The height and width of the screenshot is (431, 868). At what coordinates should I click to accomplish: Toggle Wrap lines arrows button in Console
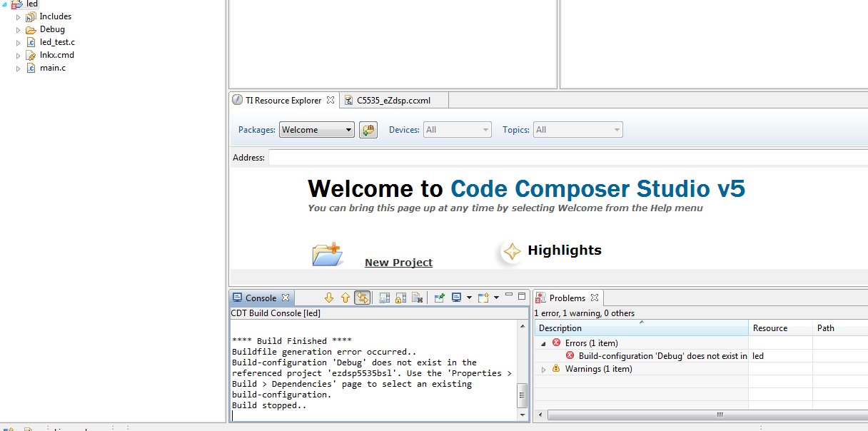[x=363, y=298]
